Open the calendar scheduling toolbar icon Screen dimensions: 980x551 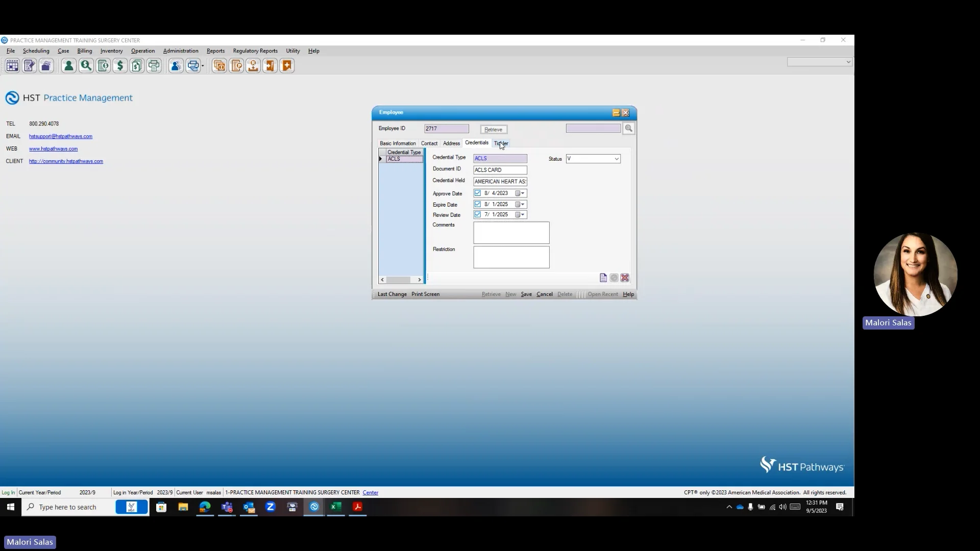[x=12, y=66]
